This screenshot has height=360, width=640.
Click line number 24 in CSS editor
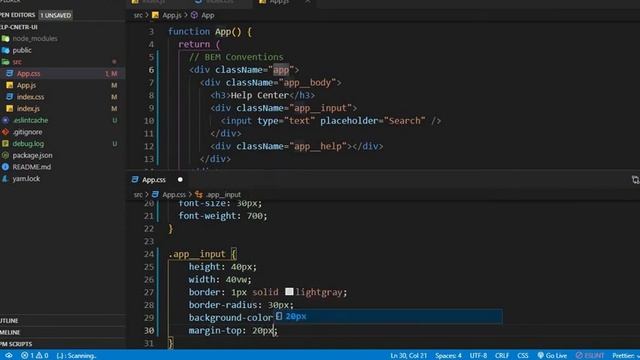click(x=149, y=254)
